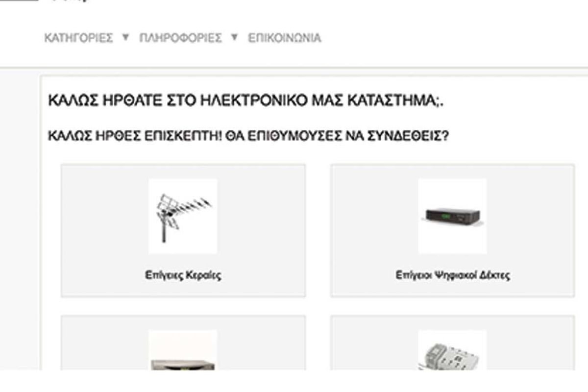Click the amplifier device image in lower-right card

point(452,350)
